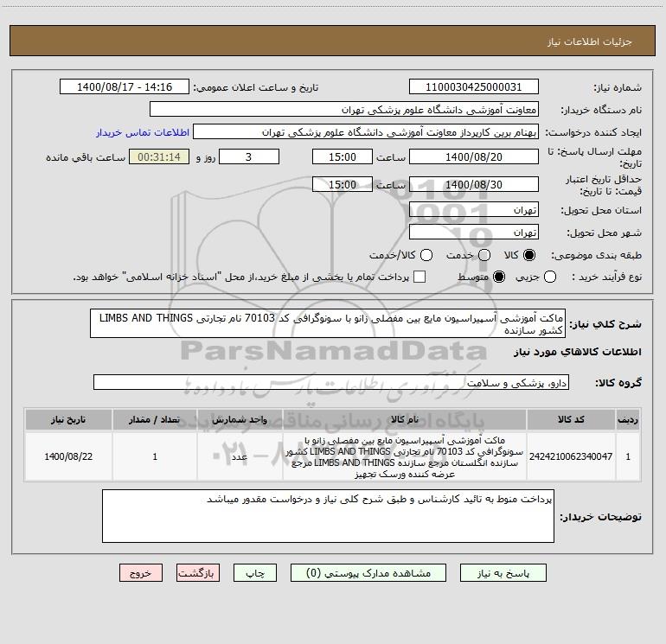
Task: Click the price validity time 15:00 field
Action: tap(343, 184)
